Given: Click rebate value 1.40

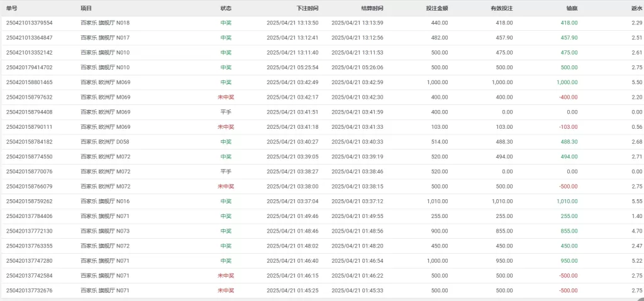Looking at the screenshot, I should point(637,216).
